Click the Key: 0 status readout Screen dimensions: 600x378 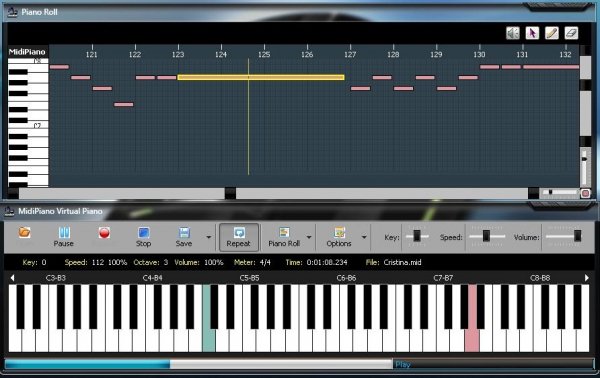pos(34,262)
